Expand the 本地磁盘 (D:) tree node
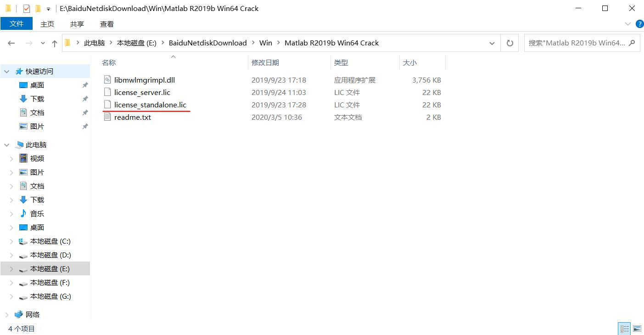 tap(12, 255)
